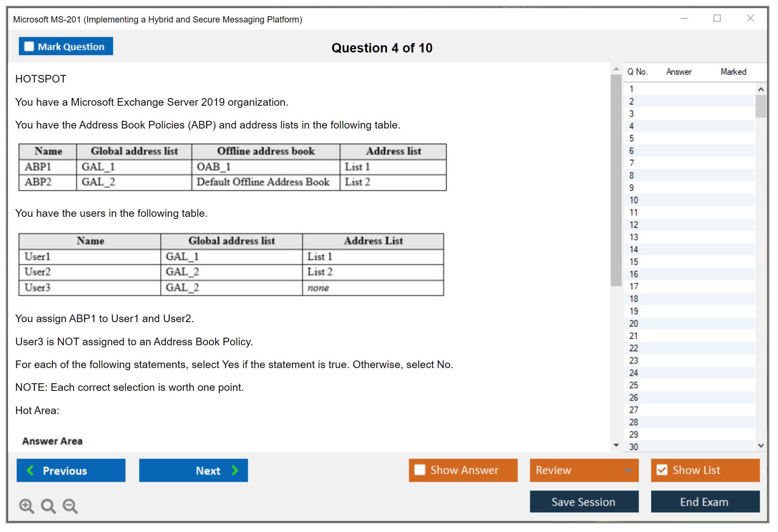Viewport: 778px width, 532px height.
Task: Click the zoom in magnifier icon
Action: coord(26,506)
